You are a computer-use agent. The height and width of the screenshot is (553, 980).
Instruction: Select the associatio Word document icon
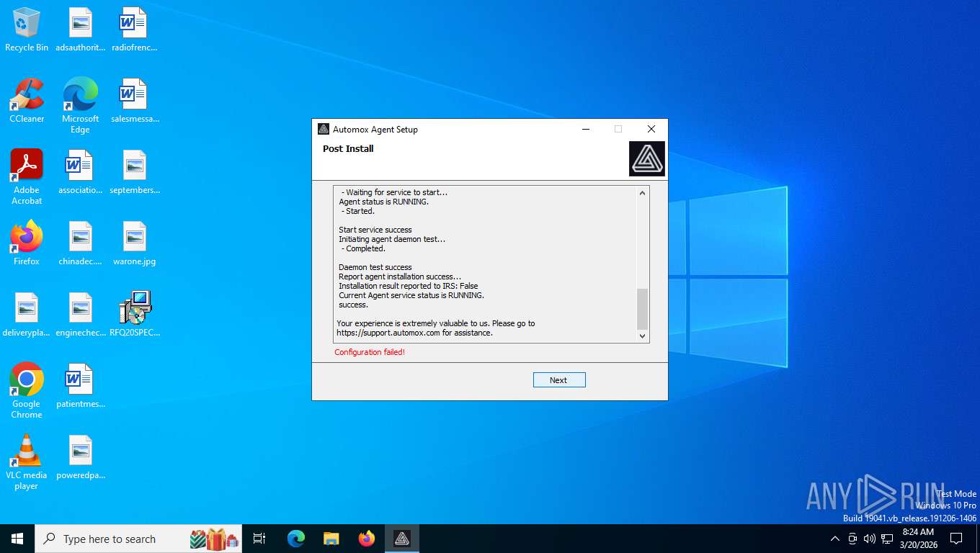[x=81, y=172]
